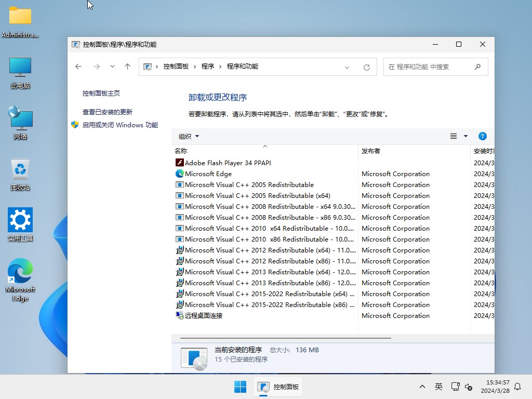Switch input language via 英 indicator
The image size is (532, 399).
pyautogui.click(x=438, y=387)
